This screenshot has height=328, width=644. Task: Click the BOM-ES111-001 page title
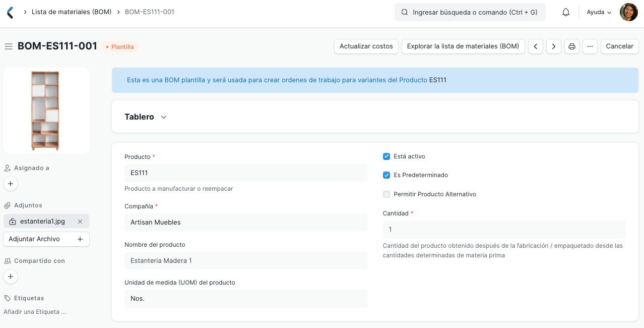tap(57, 46)
